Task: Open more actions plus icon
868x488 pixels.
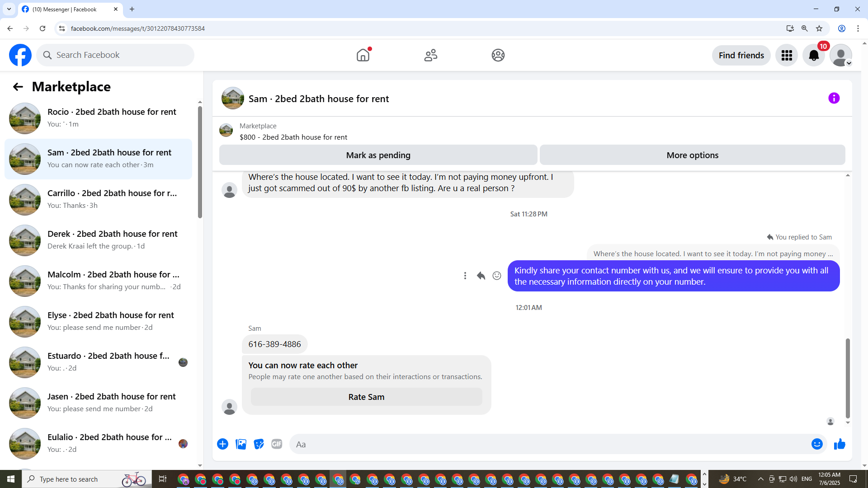Action: pos(222,444)
